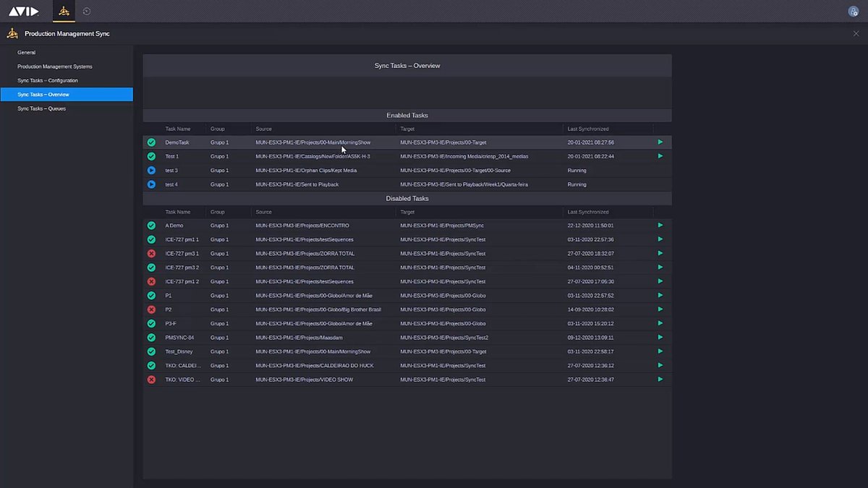The width and height of the screenshot is (868, 488).
Task: Open the history clock icon in top bar
Action: (x=87, y=11)
